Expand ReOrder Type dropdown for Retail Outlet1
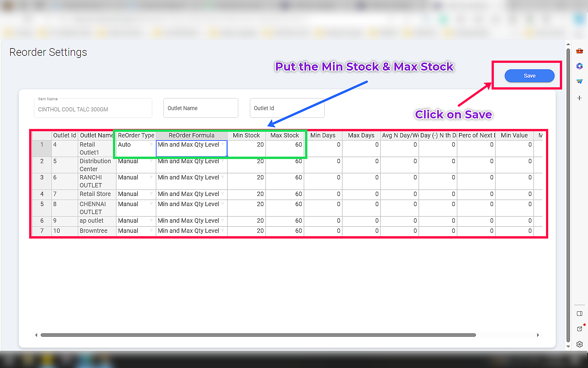This screenshot has height=368, width=588. [x=151, y=144]
